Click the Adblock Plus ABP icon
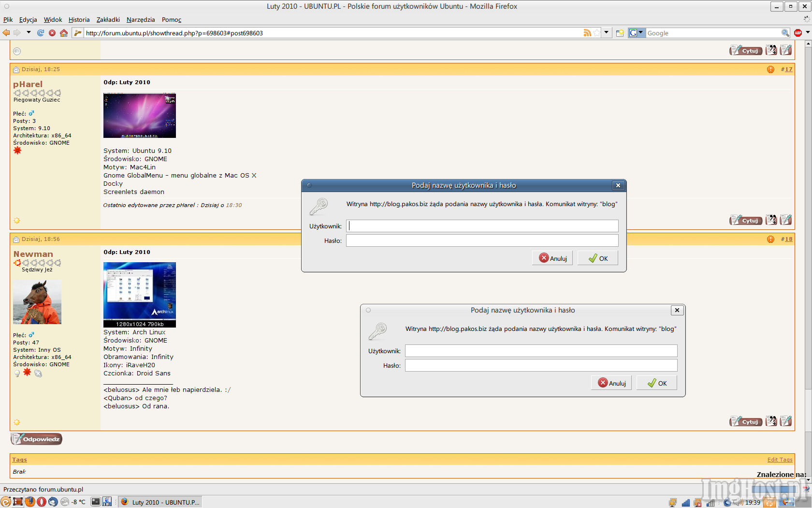The image size is (812, 508). pos(798,33)
